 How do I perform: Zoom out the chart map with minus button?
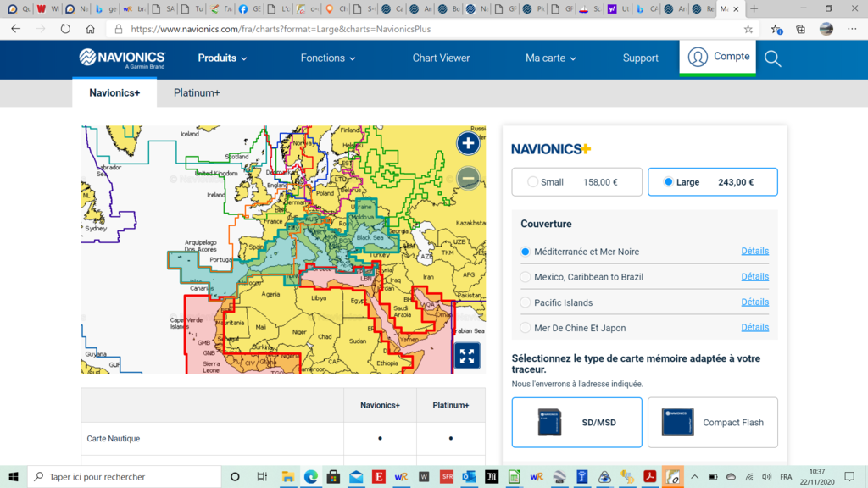click(468, 178)
